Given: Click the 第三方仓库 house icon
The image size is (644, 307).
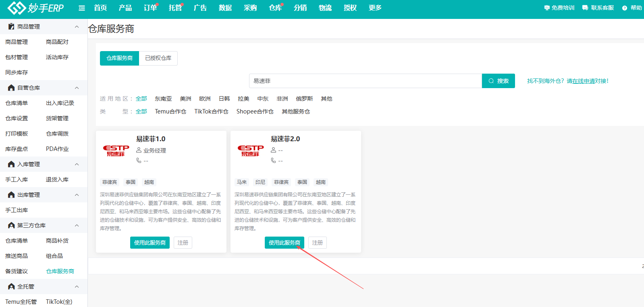Looking at the screenshot, I should pyautogui.click(x=11, y=225).
